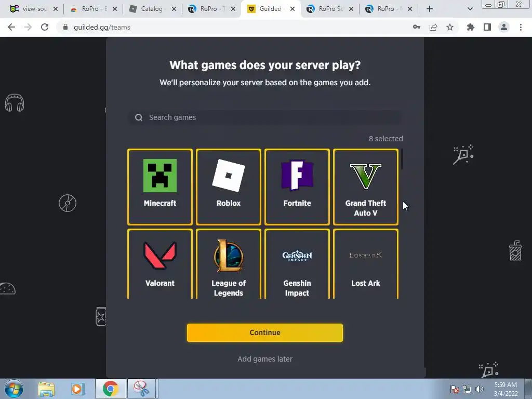Deselect the League of Legends card
The height and width of the screenshot is (399, 532).
(x=229, y=264)
